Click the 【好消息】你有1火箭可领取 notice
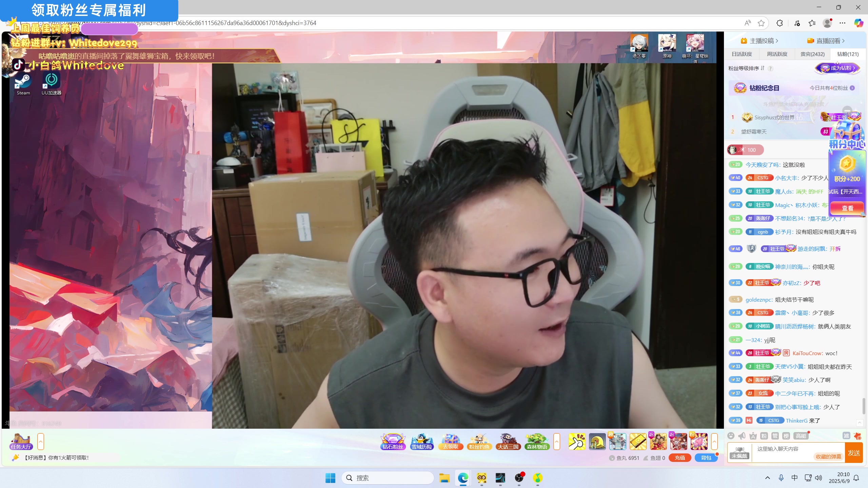Image resolution: width=868 pixels, height=488 pixels. point(56,457)
